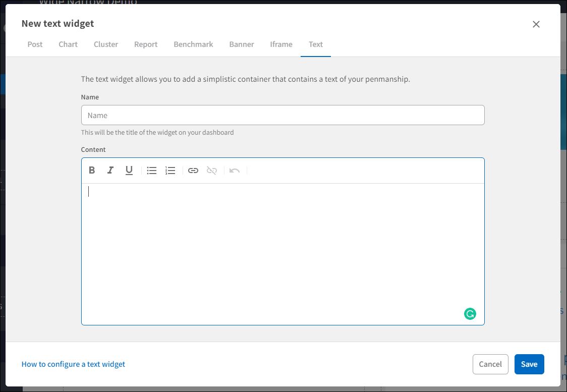Switch to the Iframe tab
567x392 pixels.
(281, 44)
